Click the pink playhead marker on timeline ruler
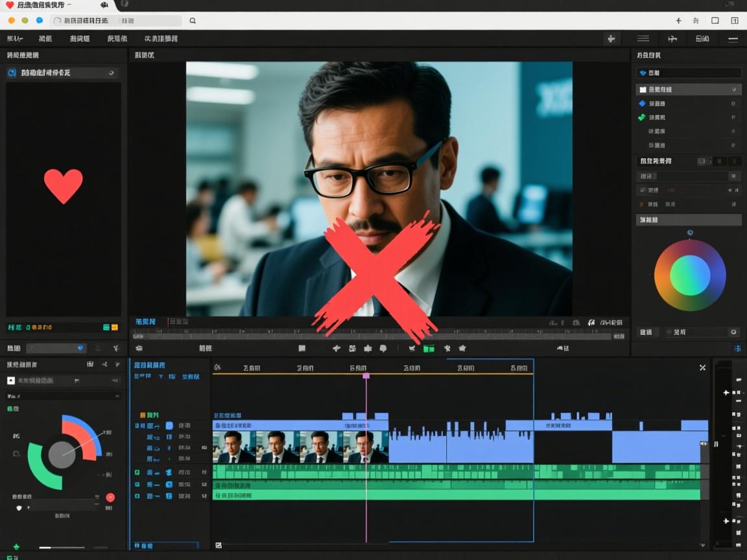 coord(366,375)
